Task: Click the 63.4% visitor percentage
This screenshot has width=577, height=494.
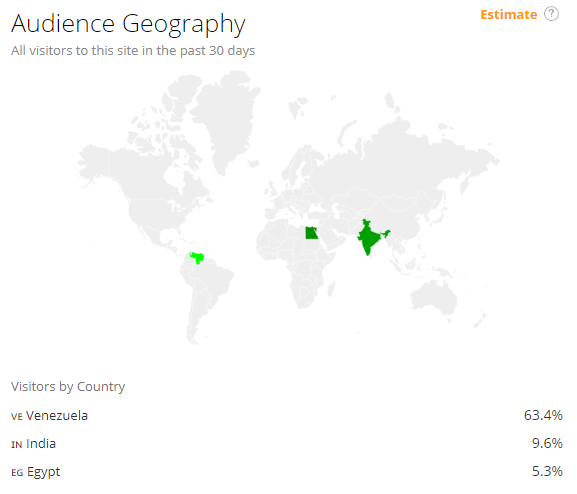Action: click(543, 415)
